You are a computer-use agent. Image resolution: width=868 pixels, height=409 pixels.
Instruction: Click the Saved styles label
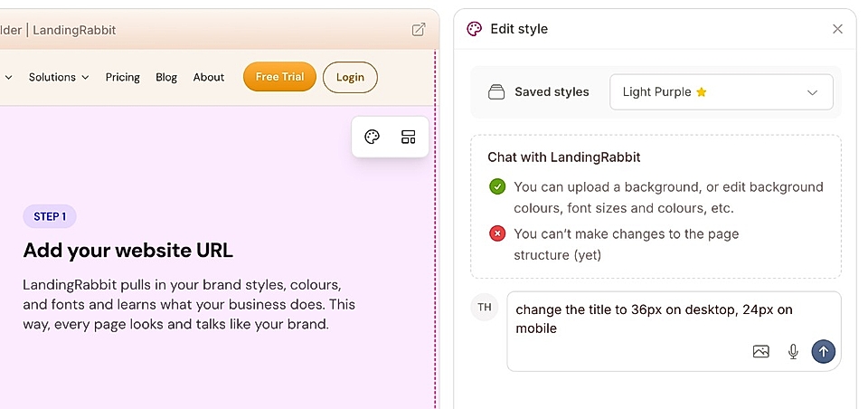(552, 92)
